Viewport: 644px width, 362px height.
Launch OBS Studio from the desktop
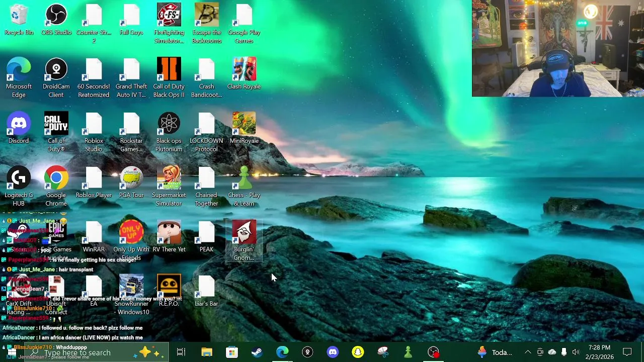(56, 20)
